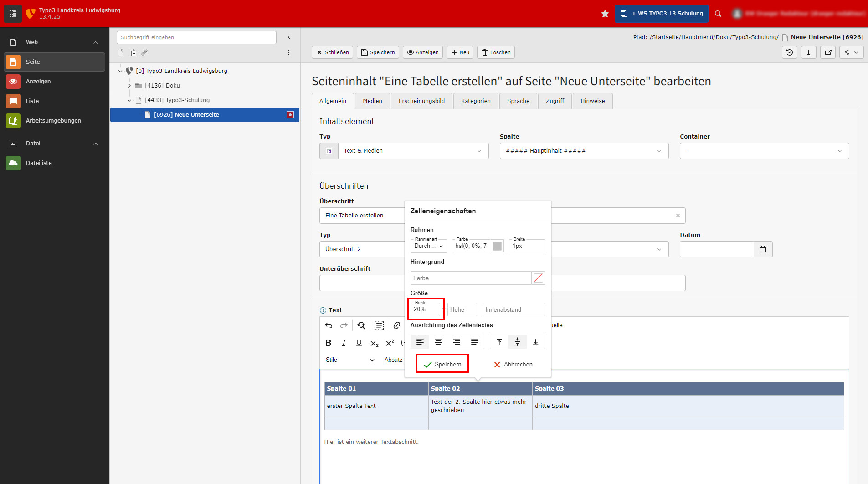Switch to the Erscheinungsbild tab
868x484 pixels.
[x=421, y=101]
